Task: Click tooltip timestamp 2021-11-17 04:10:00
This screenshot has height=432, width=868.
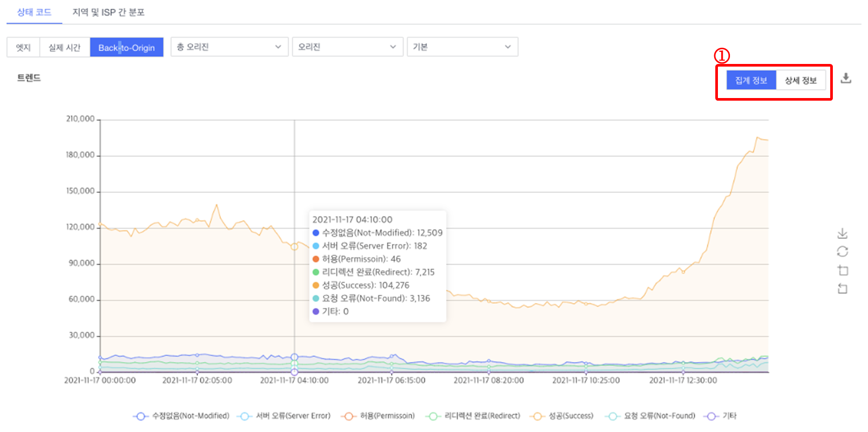Action: [x=352, y=220]
